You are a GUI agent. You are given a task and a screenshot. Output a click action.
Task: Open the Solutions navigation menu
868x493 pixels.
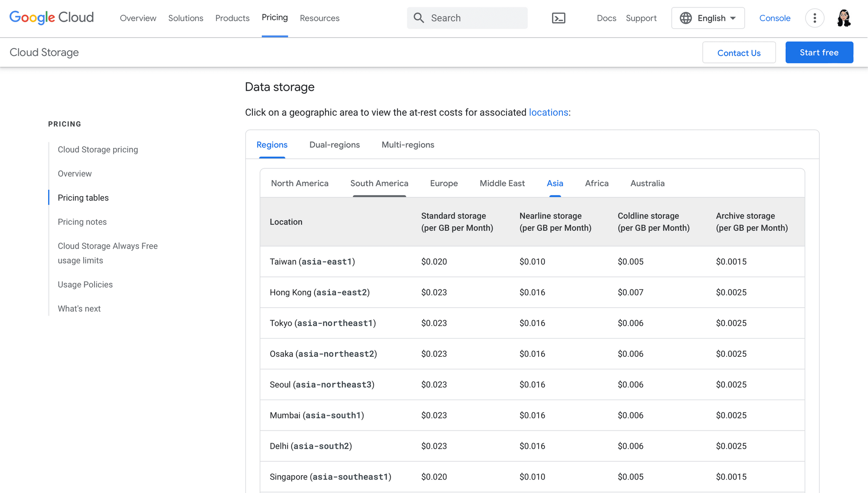pyautogui.click(x=186, y=18)
